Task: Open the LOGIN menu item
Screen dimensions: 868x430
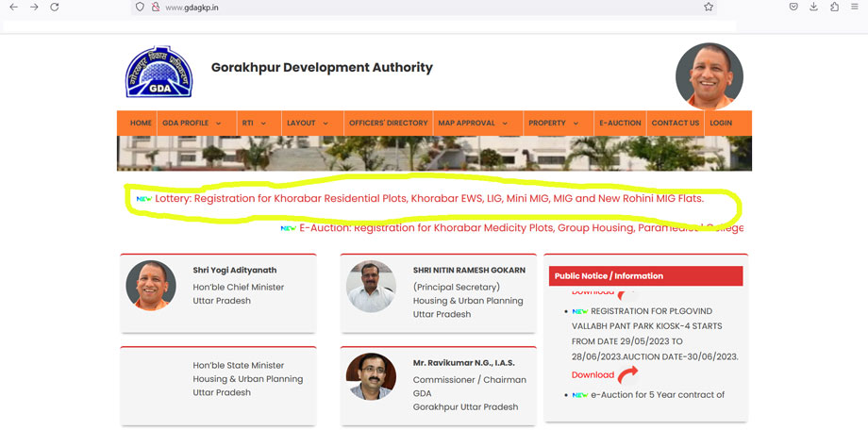Action: (721, 123)
